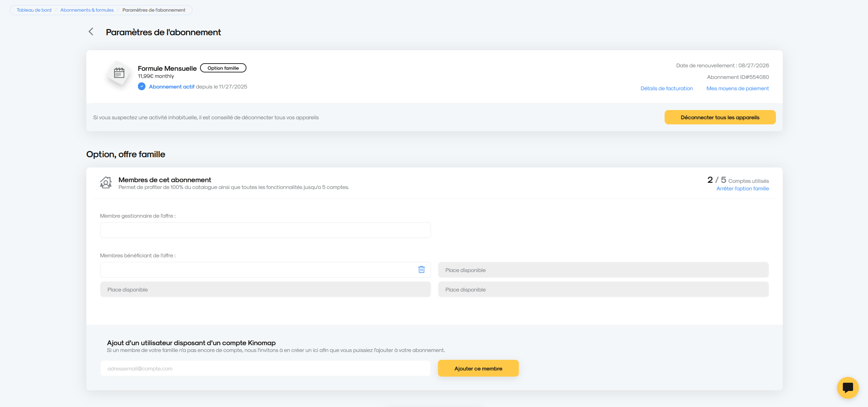Screen dimensions: 868x407
Task: Click the Formule Mensuelle title
Action: (x=167, y=68)
